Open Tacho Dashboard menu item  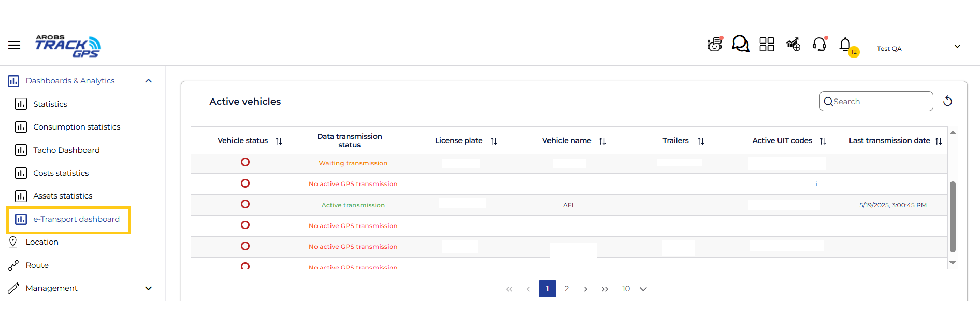pos(66,150)
